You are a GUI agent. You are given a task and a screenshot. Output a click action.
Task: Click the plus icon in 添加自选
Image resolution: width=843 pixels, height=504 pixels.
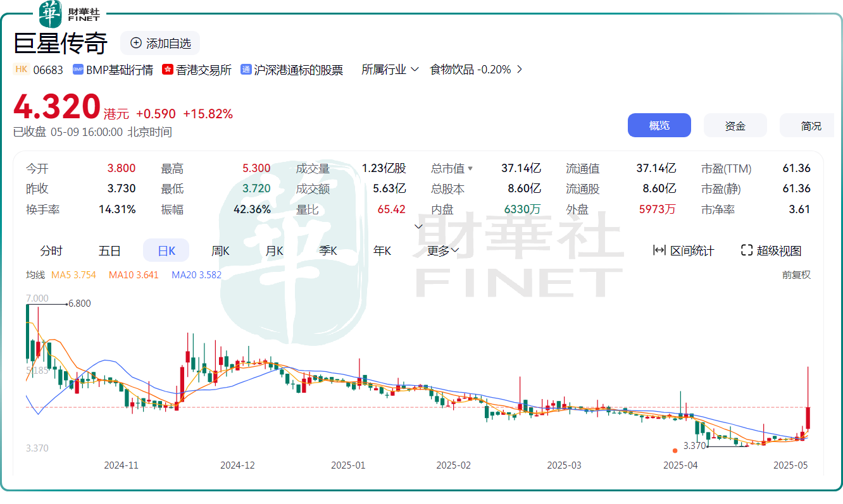pyautogui.click(x=135, y=43)
